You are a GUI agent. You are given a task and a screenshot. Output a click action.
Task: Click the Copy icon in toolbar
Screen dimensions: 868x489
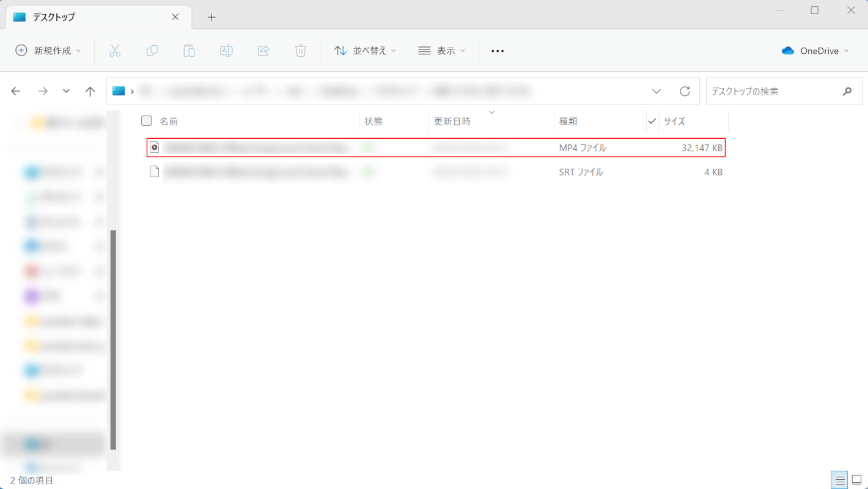(x=152, y=51)
